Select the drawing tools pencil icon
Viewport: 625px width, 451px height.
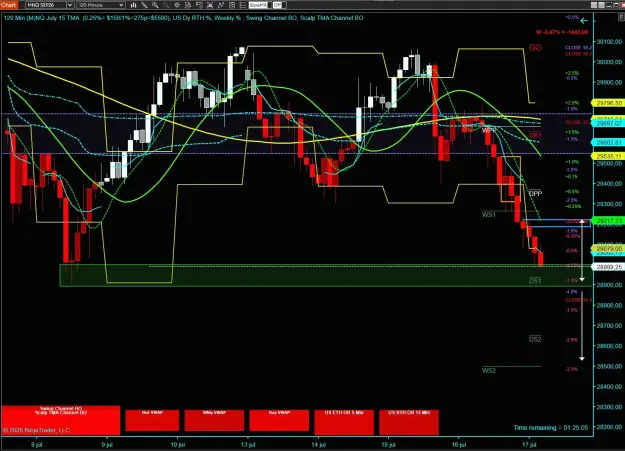tap(144, 5)
